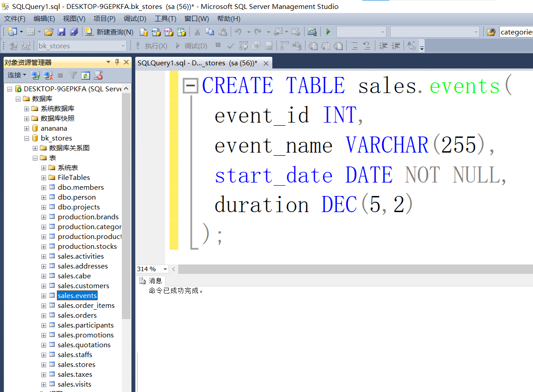Screen dimensions: 533x392
Task: Collapse the bk_stores database node
Action: (x=26, y=138)
